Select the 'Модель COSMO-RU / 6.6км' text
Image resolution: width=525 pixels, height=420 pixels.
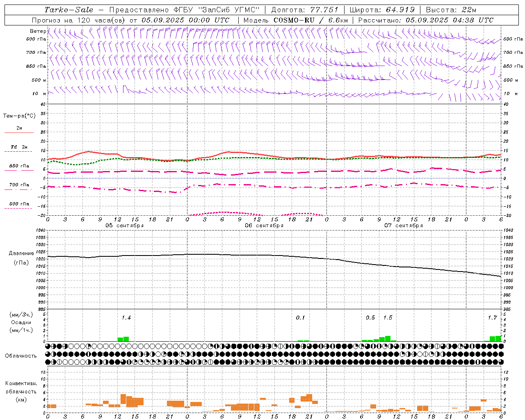point(296,20)
